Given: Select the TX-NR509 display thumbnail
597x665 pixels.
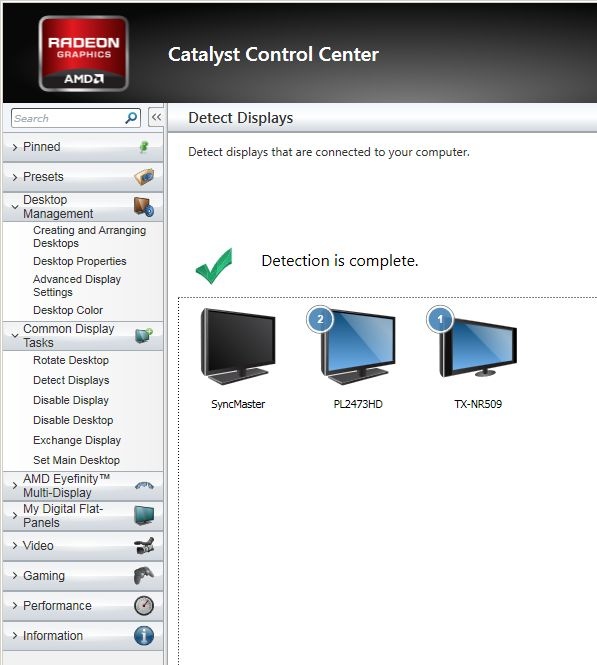Looking at the screenshot, I should click(478, 346).
